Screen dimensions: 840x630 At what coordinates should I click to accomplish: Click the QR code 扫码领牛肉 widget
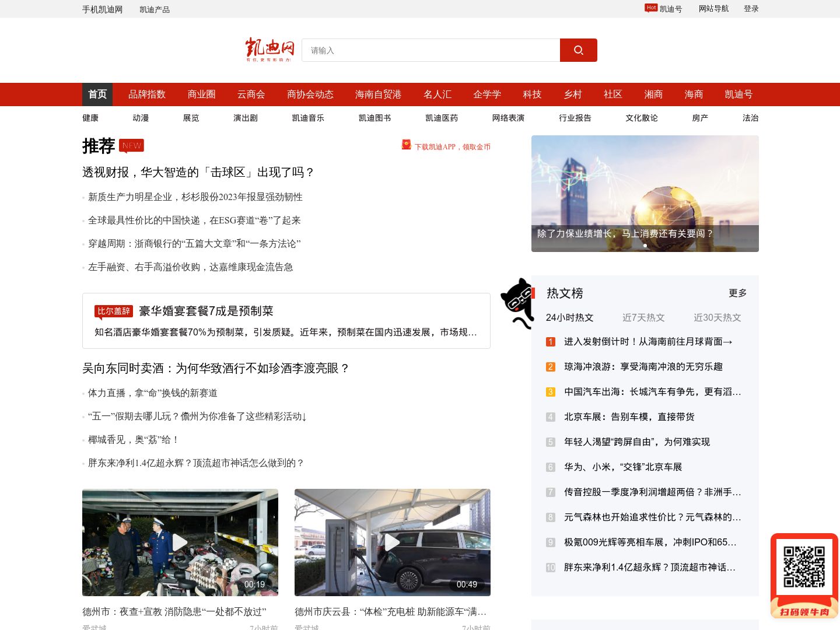click(x=804, y=576)
